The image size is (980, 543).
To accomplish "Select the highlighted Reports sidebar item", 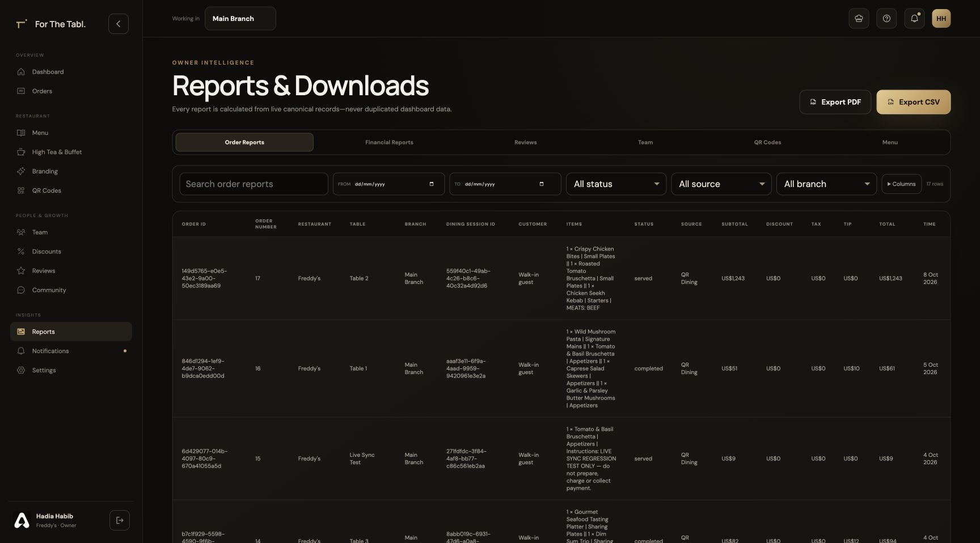I will pos(71,332).
